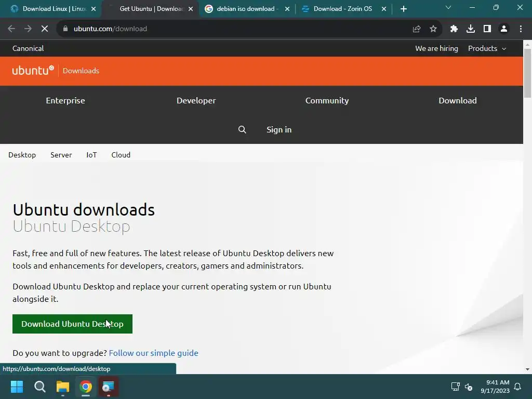This screenshot has height=399, width=532.
Task: Toggle the browser side panel icon
Action: pos(487,29)
